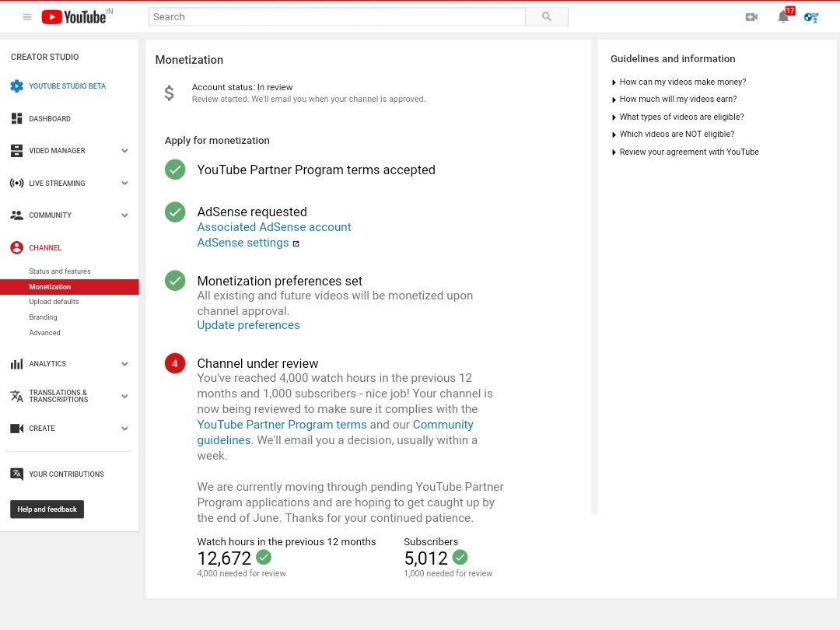840x630 pixels.
Task: Select the Monetization menu item
Action: [x=70, y=287]
